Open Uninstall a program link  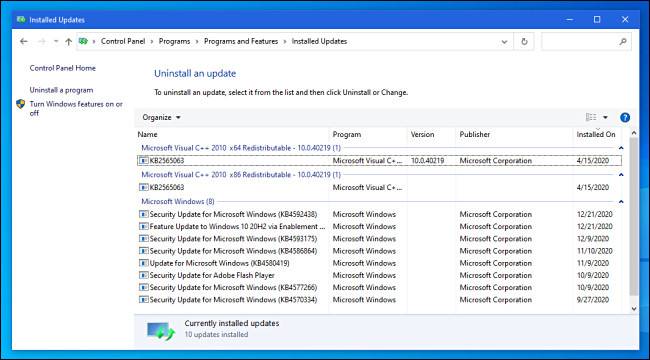click(61, 90)
